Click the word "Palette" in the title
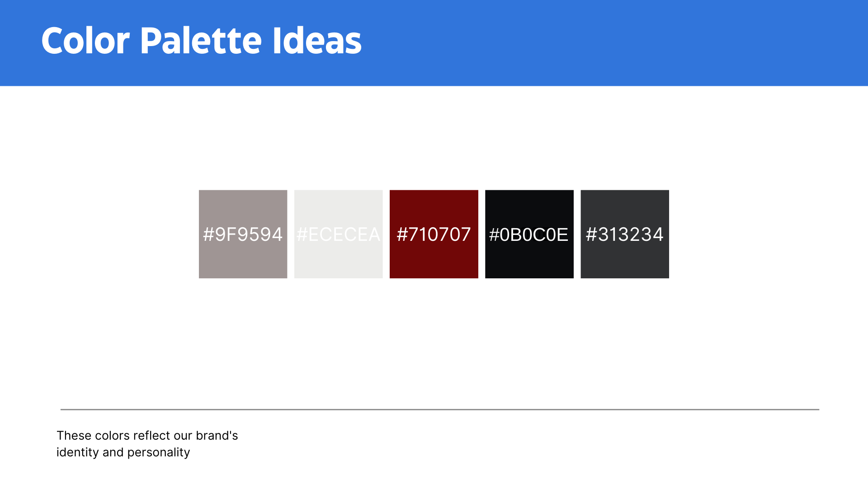This screenshot has height=488, width=868. point(201,41)
